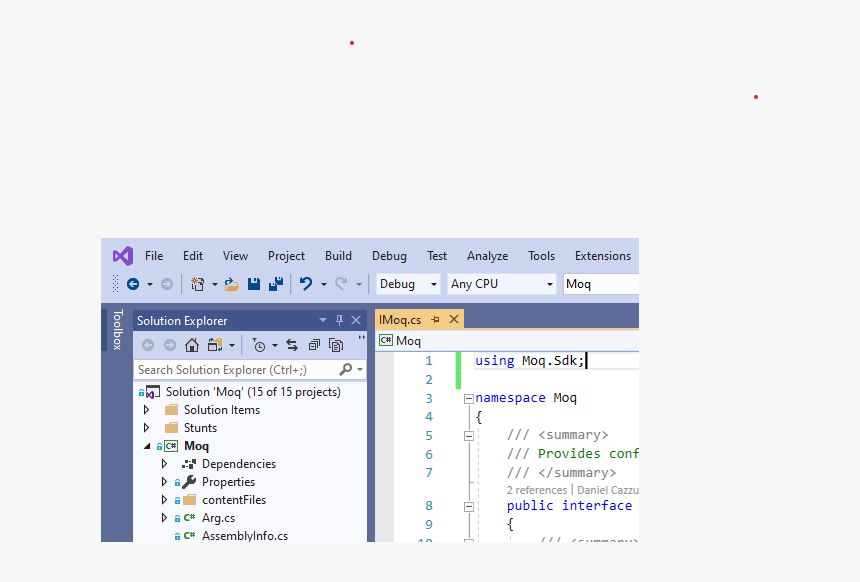The image size is (860, 582).
Task: Expand the Arg.cs file node
Action: [165, 518]
